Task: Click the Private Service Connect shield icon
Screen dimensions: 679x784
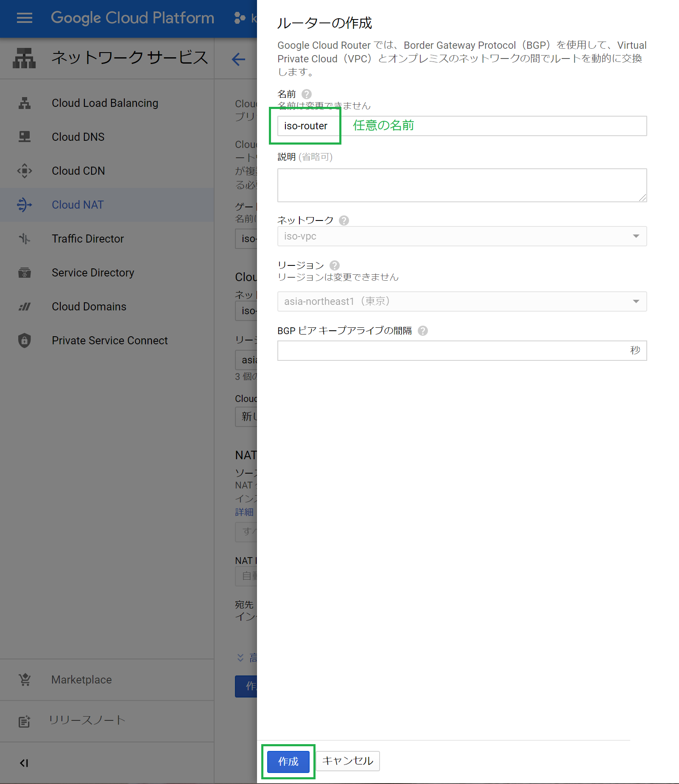Action: pyautogui.click(x=24, y=340)
